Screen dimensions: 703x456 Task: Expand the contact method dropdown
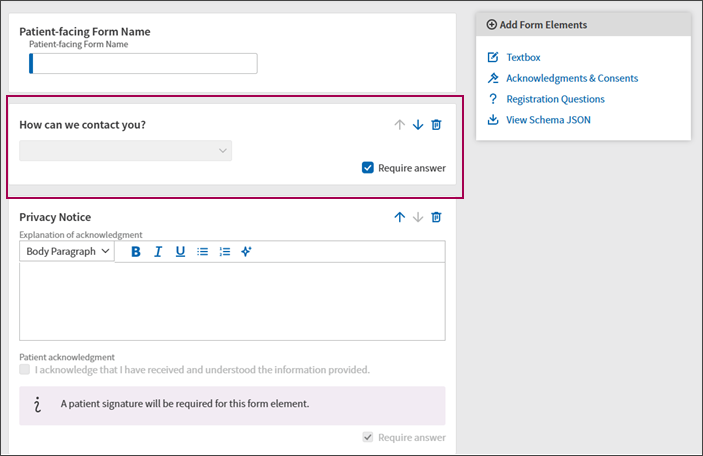tap(126, 151)
